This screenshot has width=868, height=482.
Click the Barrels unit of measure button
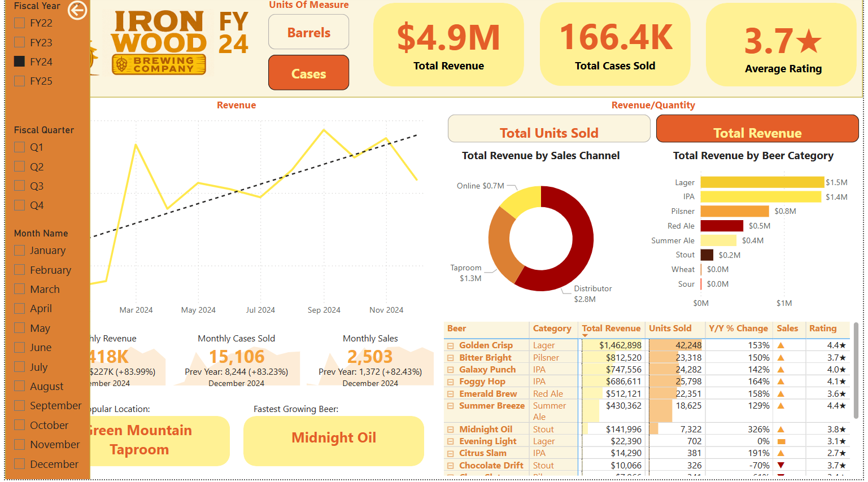tap(308, 32)
